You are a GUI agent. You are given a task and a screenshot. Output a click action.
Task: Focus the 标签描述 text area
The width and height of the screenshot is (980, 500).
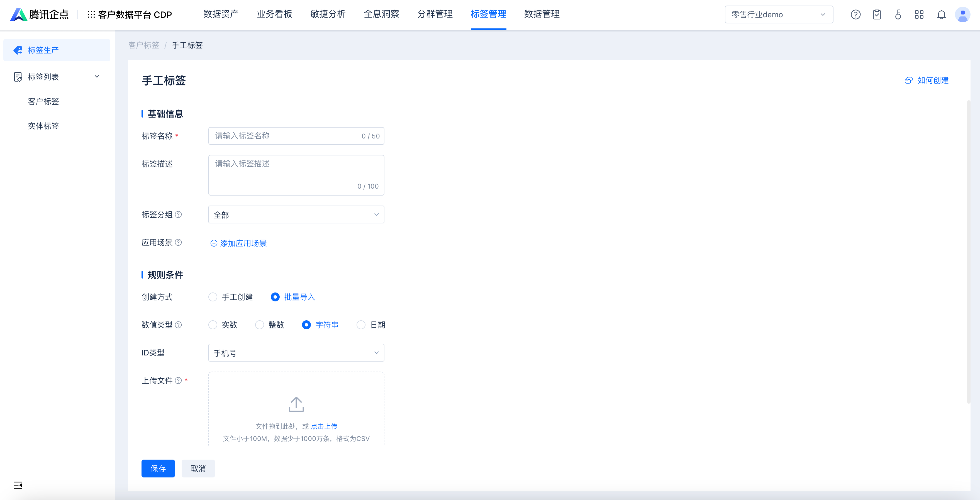pos(296,175)
